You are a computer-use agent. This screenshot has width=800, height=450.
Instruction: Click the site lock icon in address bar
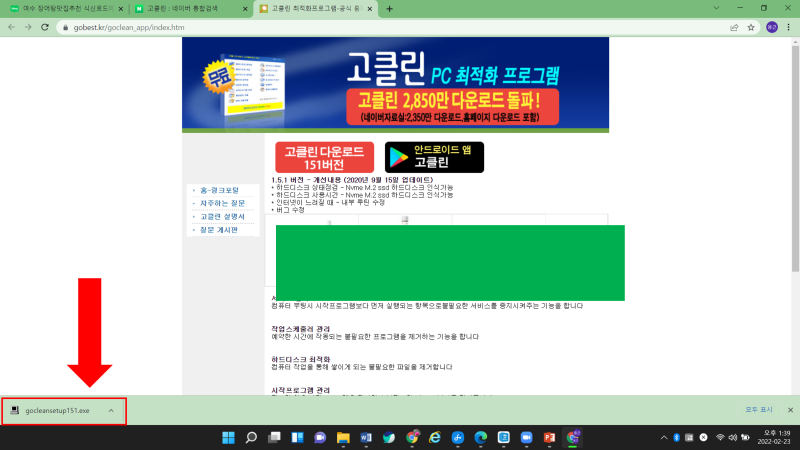[x=65, y=28]
